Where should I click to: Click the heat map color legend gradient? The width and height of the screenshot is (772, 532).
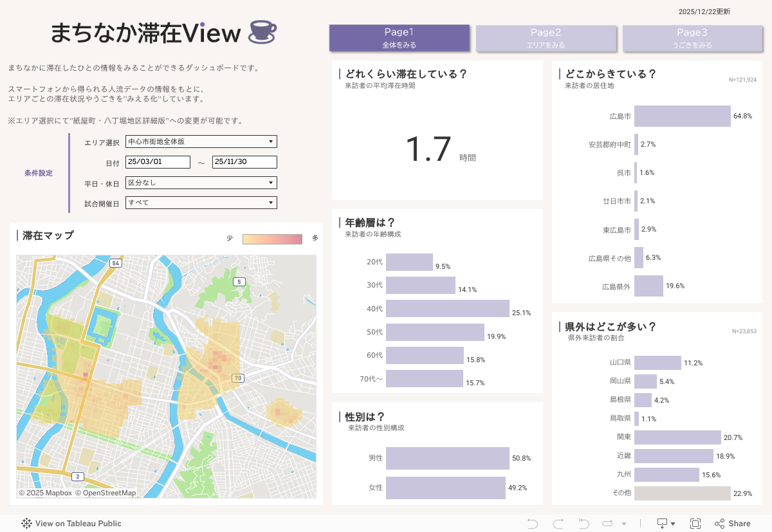tap(272, 239)
